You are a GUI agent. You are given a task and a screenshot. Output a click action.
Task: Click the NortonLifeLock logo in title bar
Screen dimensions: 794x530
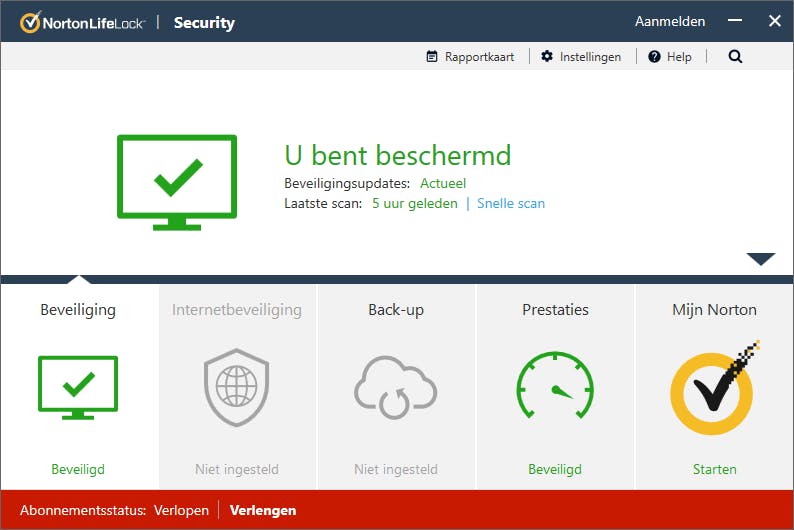tap(81, 22)
